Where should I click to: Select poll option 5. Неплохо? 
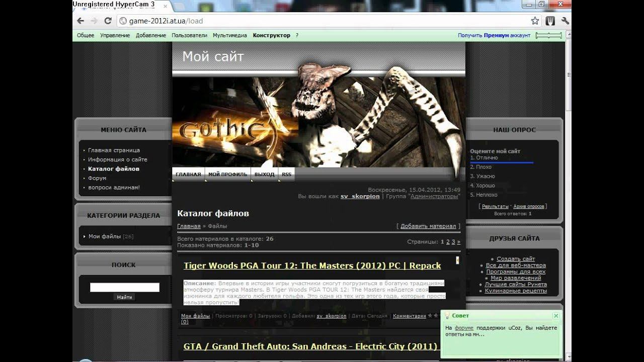click(x=484, y=195)
